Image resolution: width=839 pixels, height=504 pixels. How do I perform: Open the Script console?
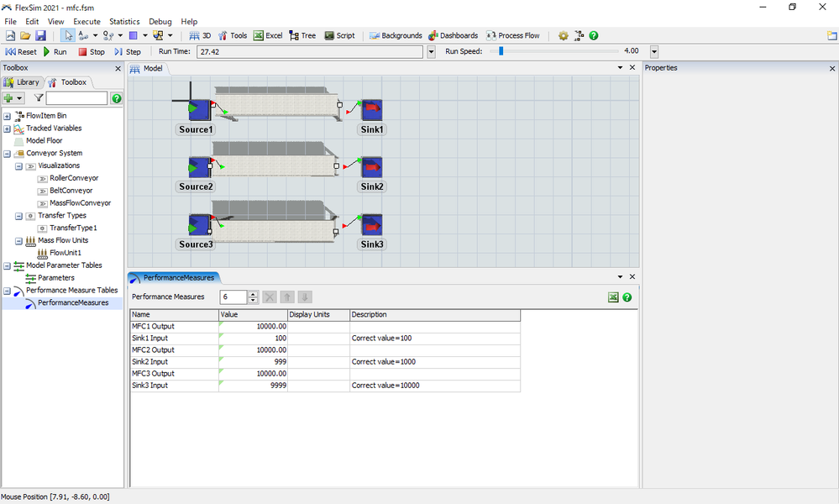coord(340,35)
